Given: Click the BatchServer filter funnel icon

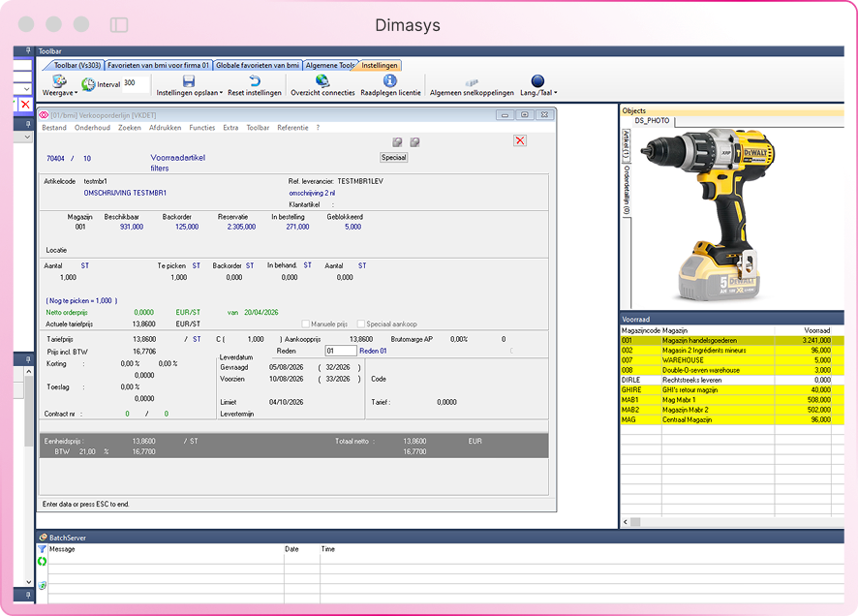Looking at the screenshot, I should [43, 549].
